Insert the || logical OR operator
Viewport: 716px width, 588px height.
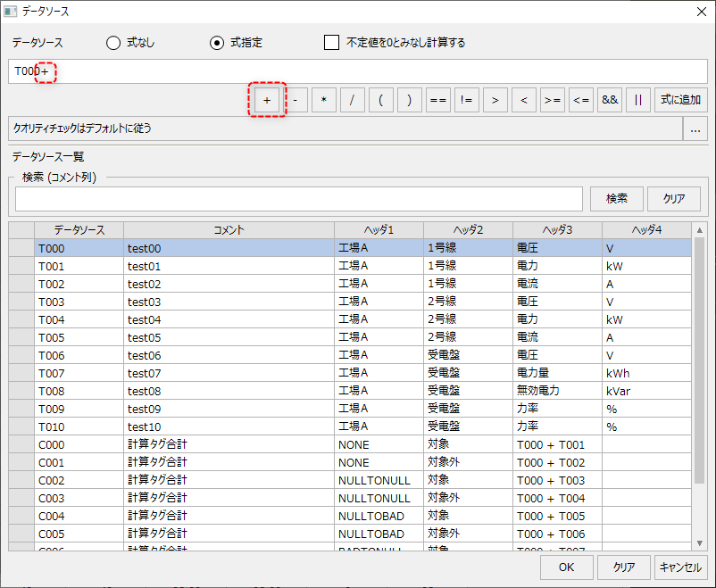[x=637, y=100]
